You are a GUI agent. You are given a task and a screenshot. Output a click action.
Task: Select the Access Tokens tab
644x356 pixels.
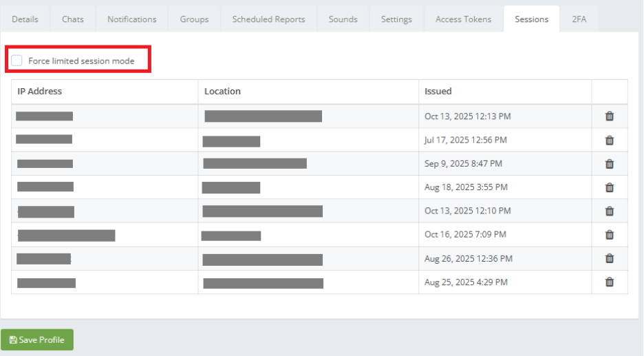click(x=463, y=19)
